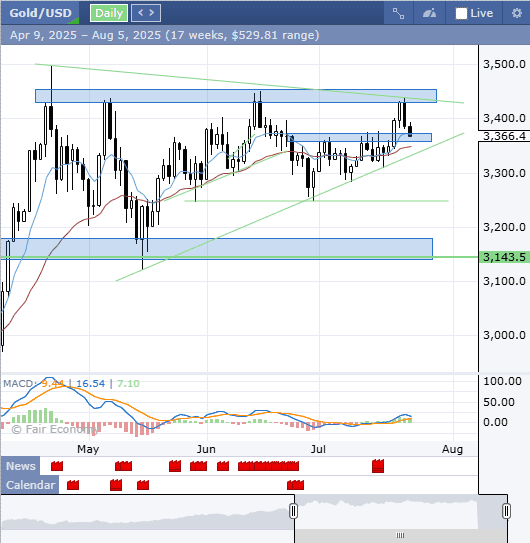Open the line drawing tools icon
This screenshot has width=530, height=543.
398,13
